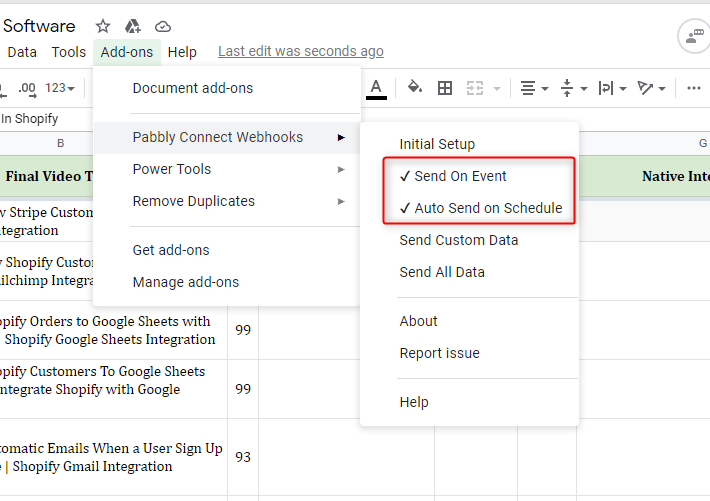The width and height of the screenshot is (710, 501).
Task: Star the spreadsheet with the star icon
Action: (x=103, y=26)
